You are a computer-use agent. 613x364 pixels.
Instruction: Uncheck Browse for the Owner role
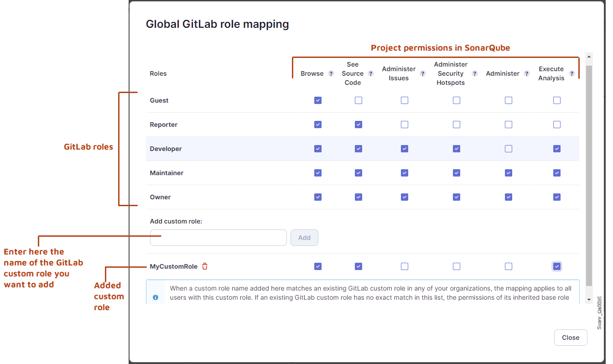318,197
